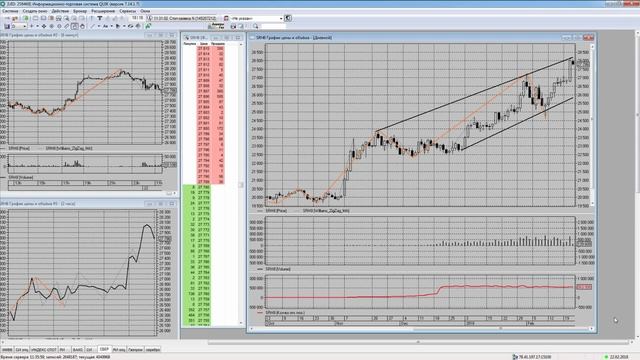Click SRH8 [Price] legend in 8-minute chart
This screenshot has height=360, width=640.
point(19,149)
